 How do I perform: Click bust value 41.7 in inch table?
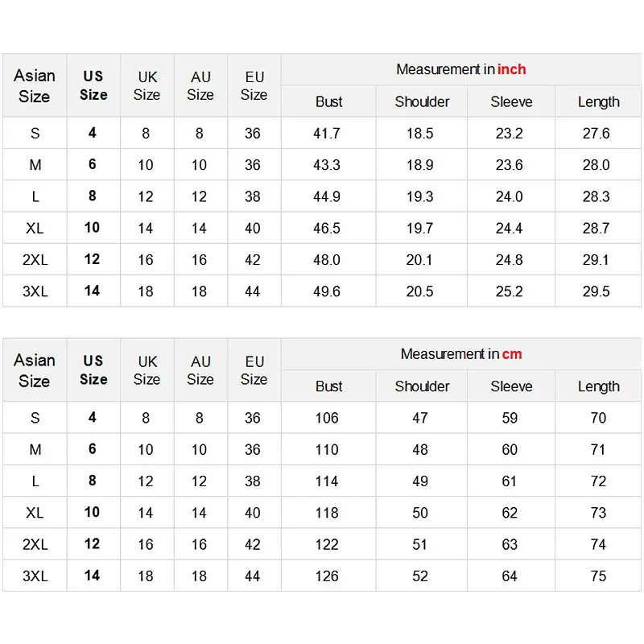coord(327,133)
